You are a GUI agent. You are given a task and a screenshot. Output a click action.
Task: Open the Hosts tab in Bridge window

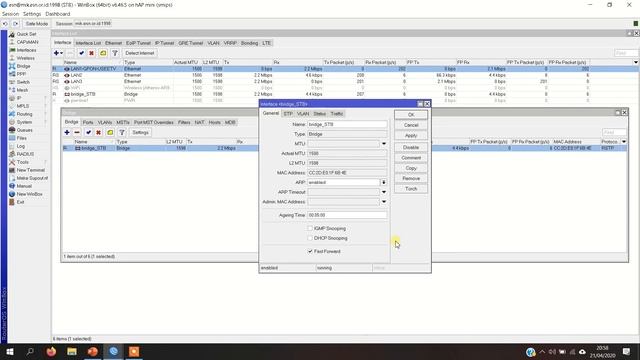pos(214,122)
